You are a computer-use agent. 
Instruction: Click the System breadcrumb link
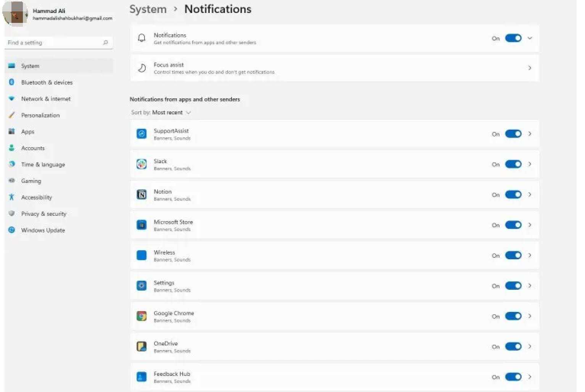pyautogui.click(x=148, y=9)
